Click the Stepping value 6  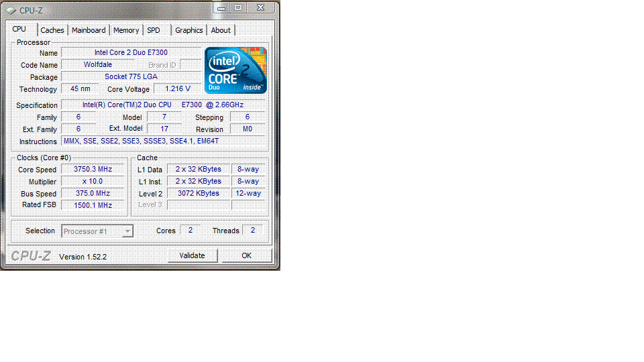click(248, 117)
